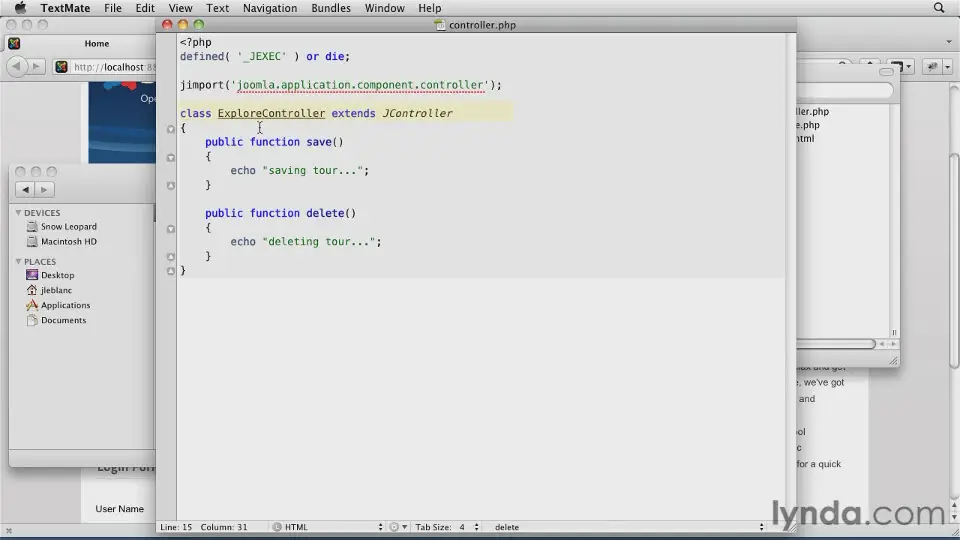The height and width of the screenshot is (540, 960).
Task: Click the Line 15 status indicator
Action: point(176,527)
